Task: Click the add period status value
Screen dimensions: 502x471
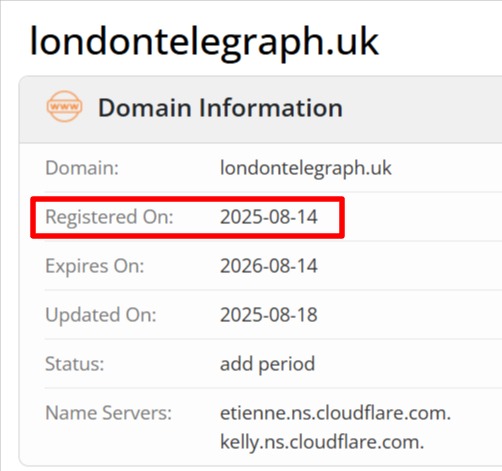Action: [267, 364]
